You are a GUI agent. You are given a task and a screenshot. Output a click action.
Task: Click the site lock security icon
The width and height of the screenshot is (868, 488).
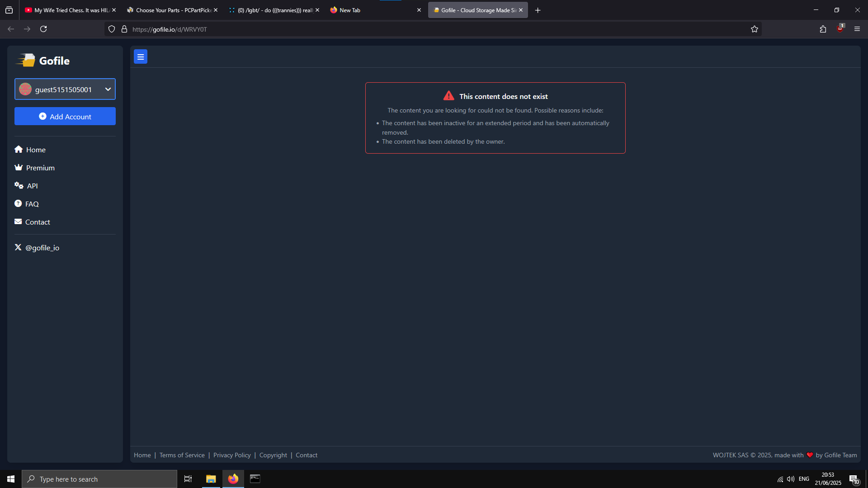click(124, 29)
